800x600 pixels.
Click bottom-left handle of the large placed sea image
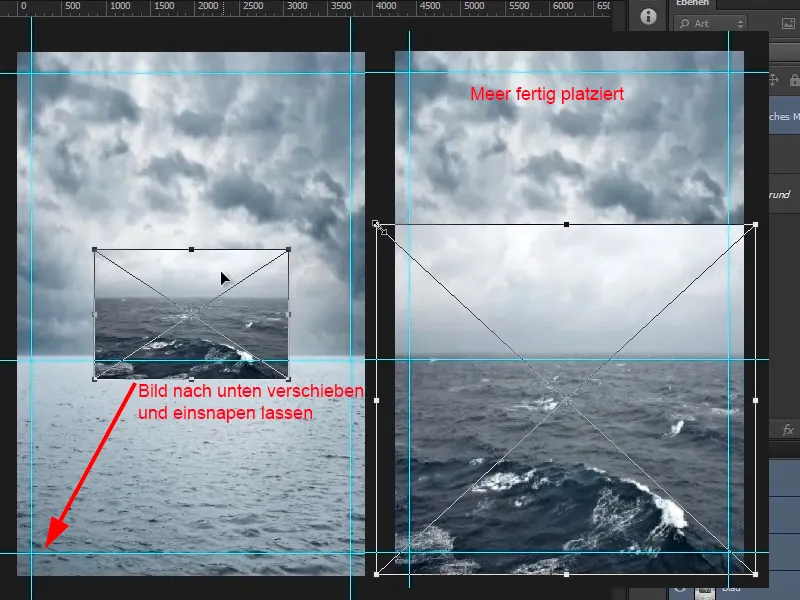tap(377, 574)
